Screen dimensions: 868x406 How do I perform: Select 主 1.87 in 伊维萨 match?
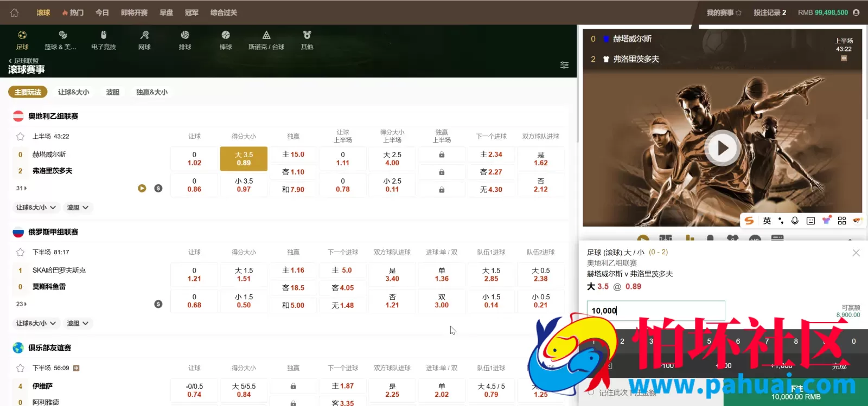[342, 386]
